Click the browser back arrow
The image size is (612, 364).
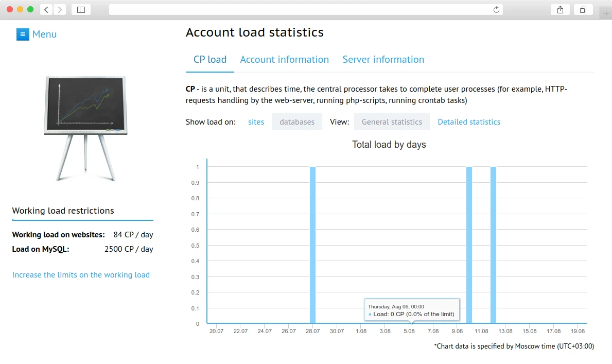click(45, 9)
